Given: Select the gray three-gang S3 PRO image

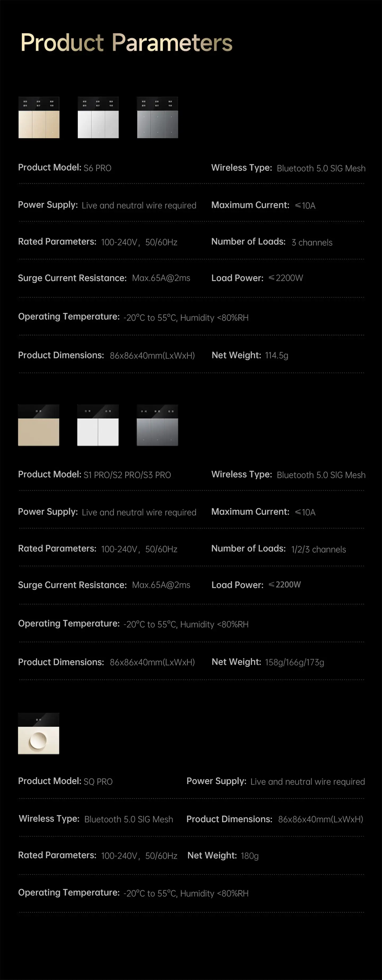Looking at the screenshot, I should click(157, 425).
